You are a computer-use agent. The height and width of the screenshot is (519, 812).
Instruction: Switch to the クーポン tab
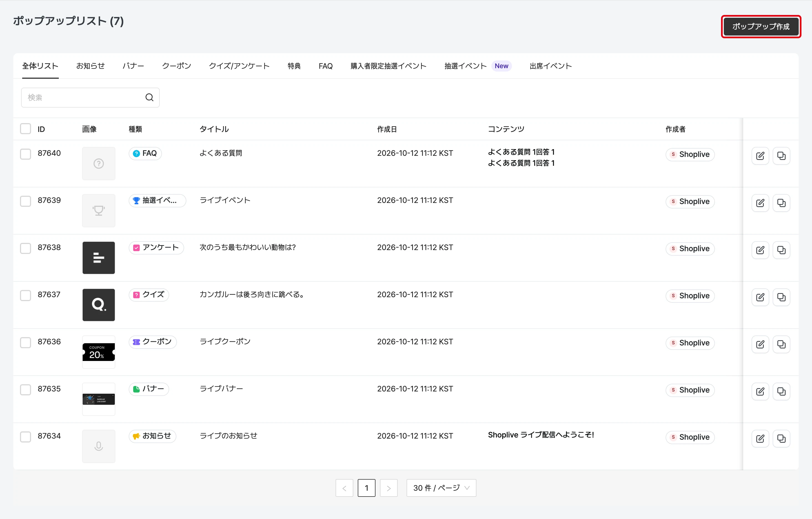click(176, 66)
